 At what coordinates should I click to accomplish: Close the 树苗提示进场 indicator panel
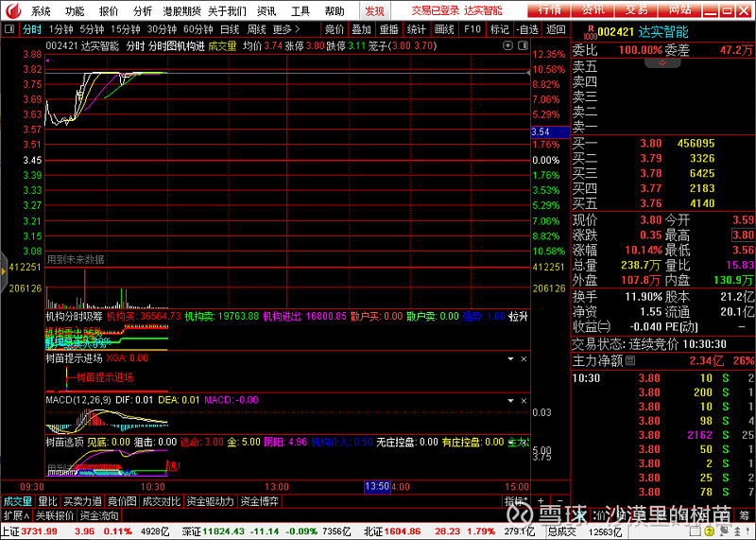[524, 359]
